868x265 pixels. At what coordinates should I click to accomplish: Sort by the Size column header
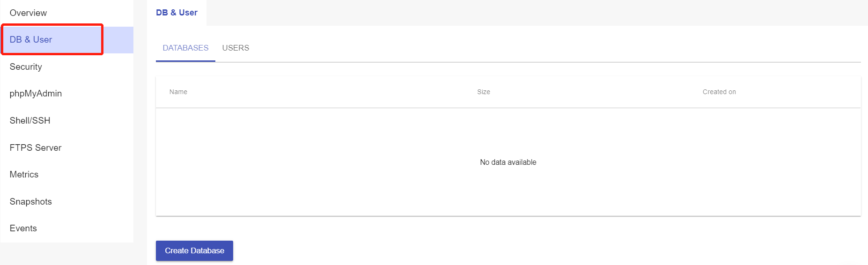pyautogui.click(x=484, y=92)
